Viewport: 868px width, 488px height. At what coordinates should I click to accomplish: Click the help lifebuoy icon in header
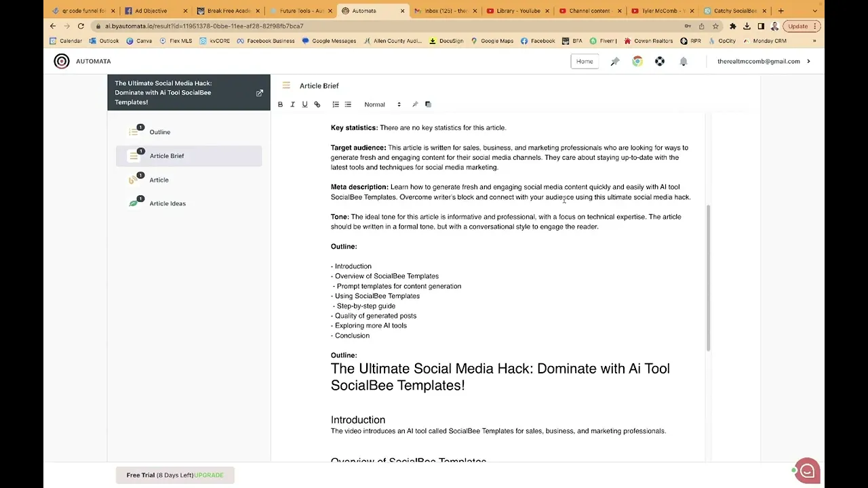[x=660, y=62]
